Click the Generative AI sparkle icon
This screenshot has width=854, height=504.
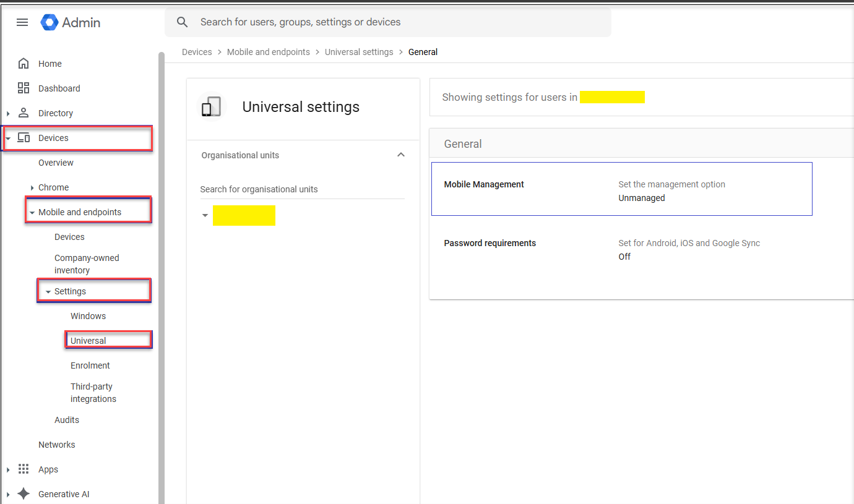click(24, 494)
